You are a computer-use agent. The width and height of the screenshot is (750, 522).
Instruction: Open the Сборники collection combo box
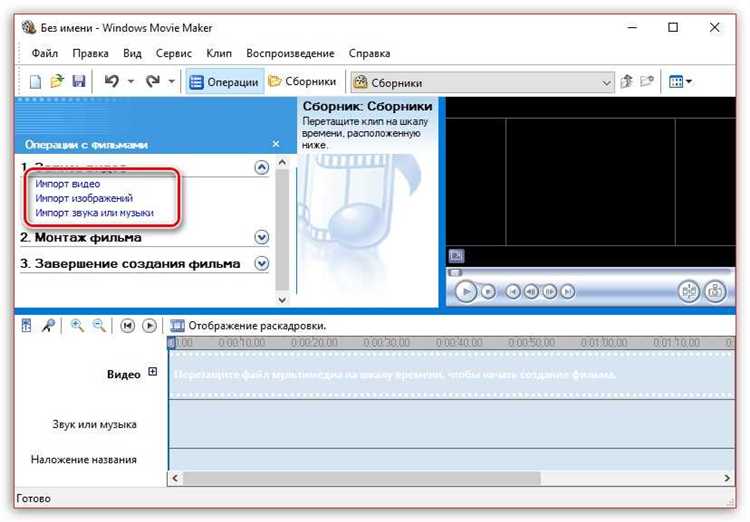(x=482, y=83)
